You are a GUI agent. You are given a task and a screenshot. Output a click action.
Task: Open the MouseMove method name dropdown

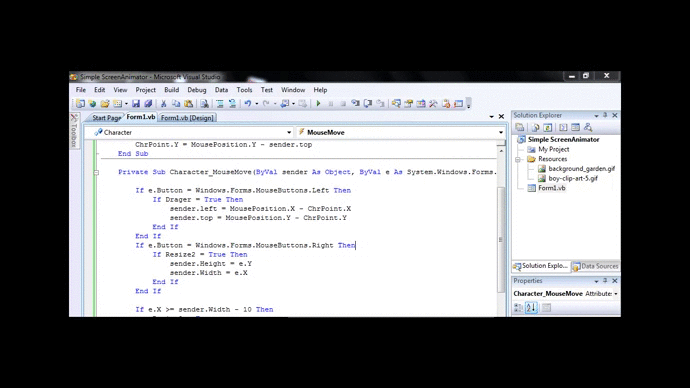click(501, 132)
